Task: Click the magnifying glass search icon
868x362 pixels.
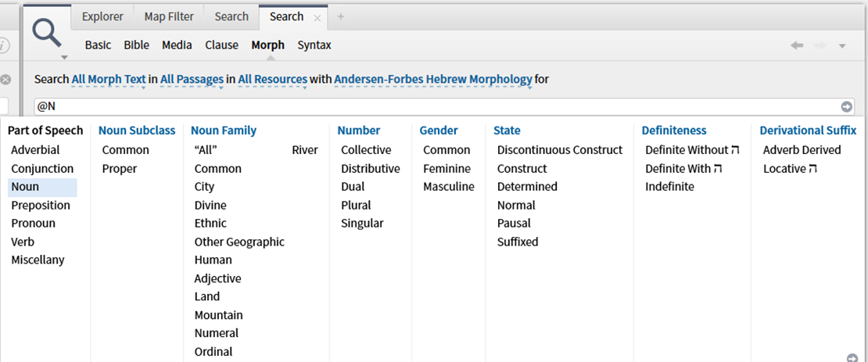Action: [46, 34]
